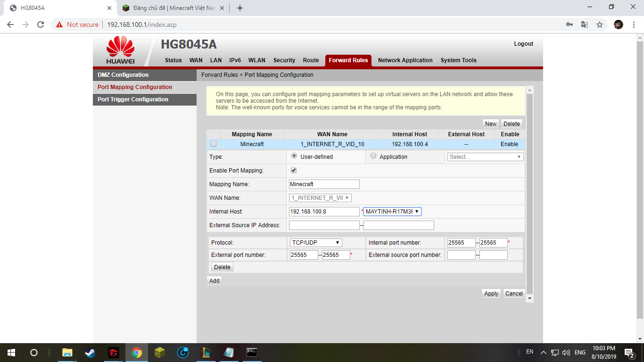This screenshot has height=362, width=644.
Task: Open the Minecraft block icon in taskbar
Action: 160,352
